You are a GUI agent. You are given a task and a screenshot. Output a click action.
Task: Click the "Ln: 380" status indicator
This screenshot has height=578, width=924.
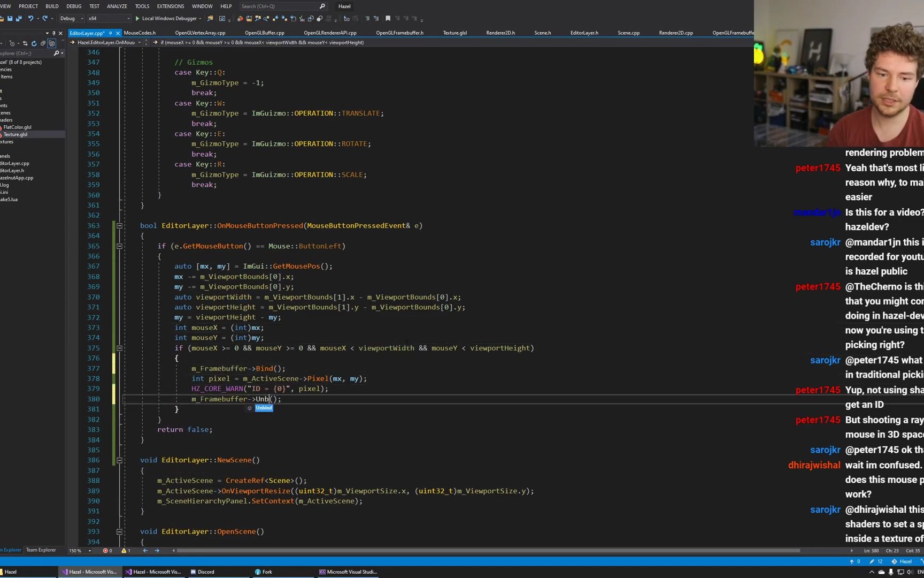click(871, 551)
